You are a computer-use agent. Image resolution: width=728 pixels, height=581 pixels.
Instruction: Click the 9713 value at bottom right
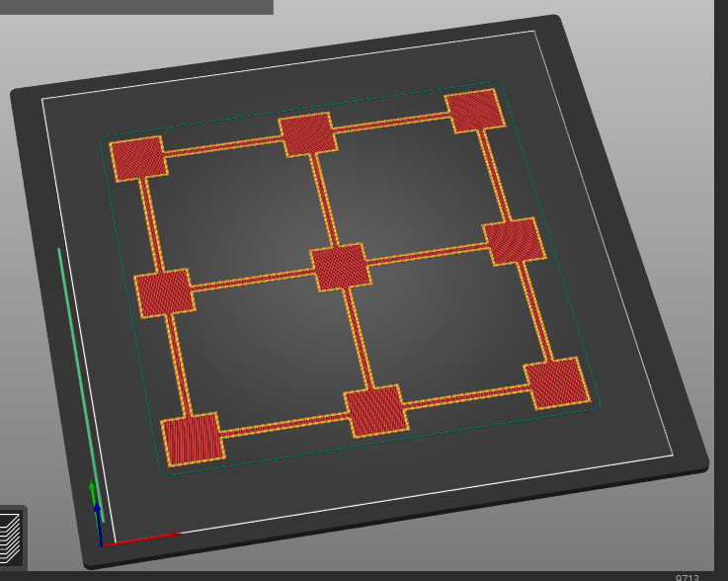tap(688, 576)
